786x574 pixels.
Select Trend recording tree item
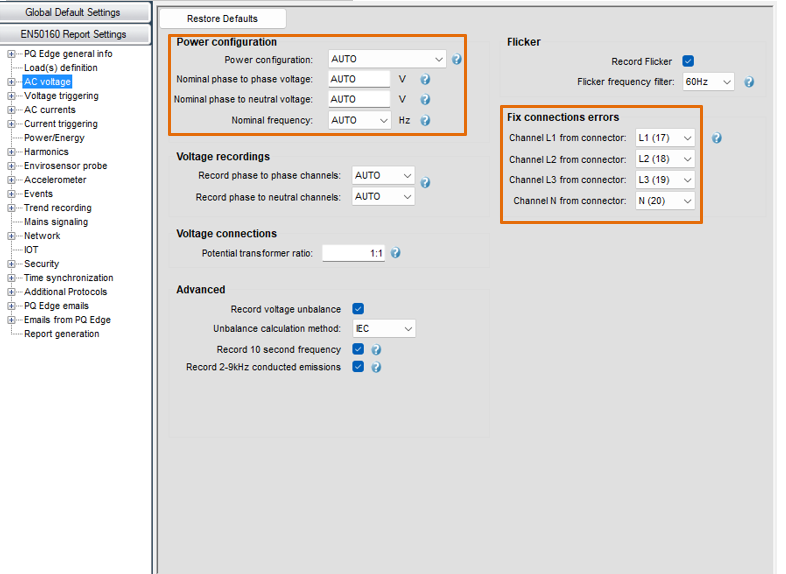58,208
